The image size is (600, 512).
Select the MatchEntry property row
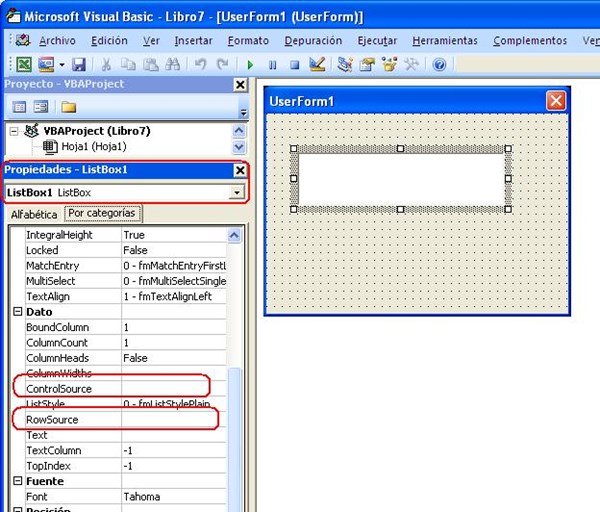126,266
